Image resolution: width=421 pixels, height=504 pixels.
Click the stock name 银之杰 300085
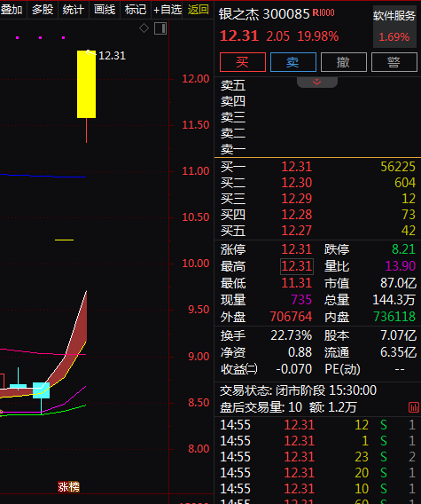pyautogui.click(x=264, y=14)
